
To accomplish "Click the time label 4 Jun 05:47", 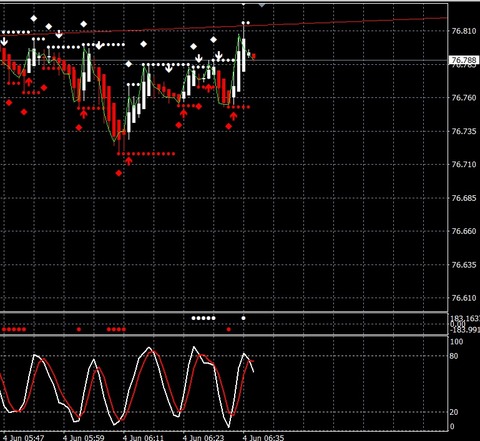I will coord(23,437).
